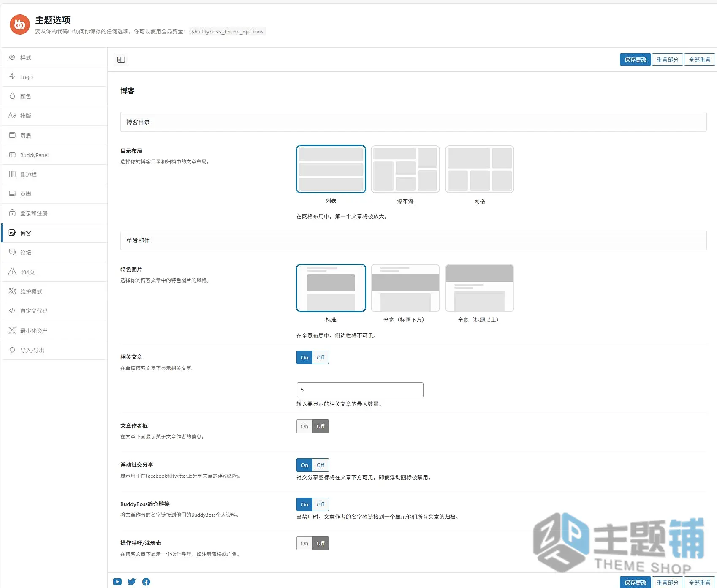Open the 导入/导出 section
This screenshot has width=717, height=588.
coord(54,350)
